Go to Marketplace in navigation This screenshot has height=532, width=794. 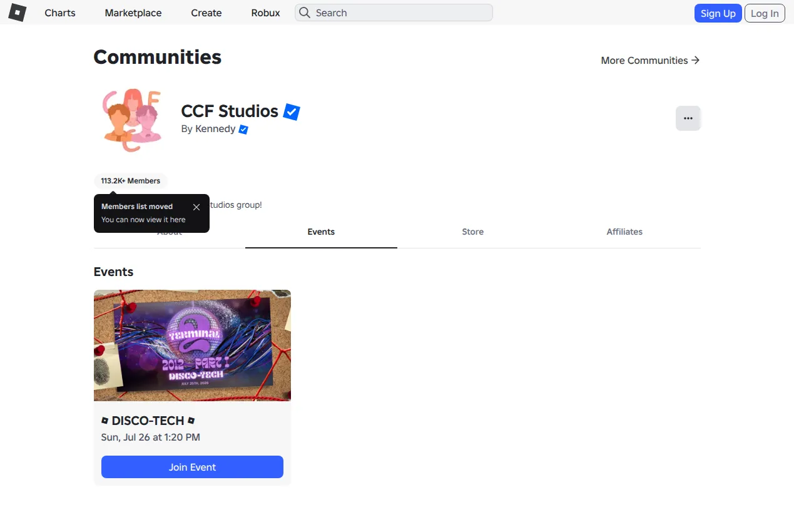click(133, 13)
